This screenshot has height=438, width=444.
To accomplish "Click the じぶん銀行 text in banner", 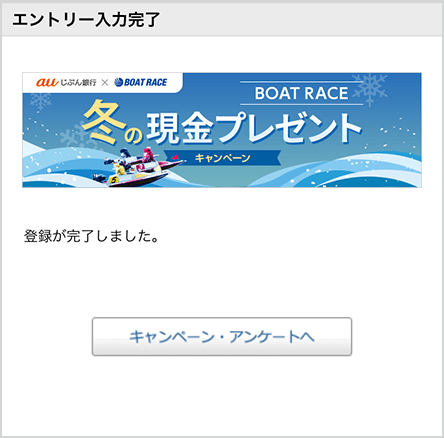I will pos(78,82).
